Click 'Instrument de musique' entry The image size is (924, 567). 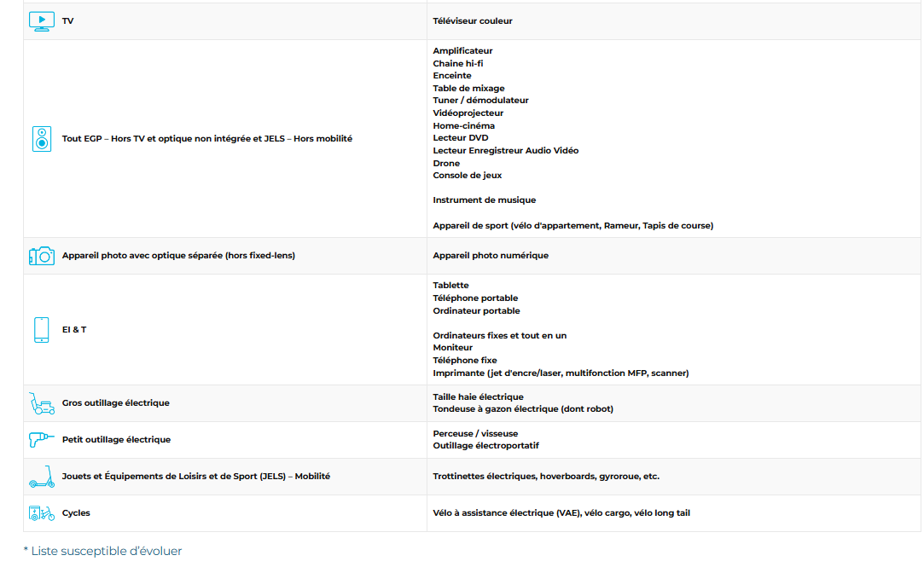point(484,200)
